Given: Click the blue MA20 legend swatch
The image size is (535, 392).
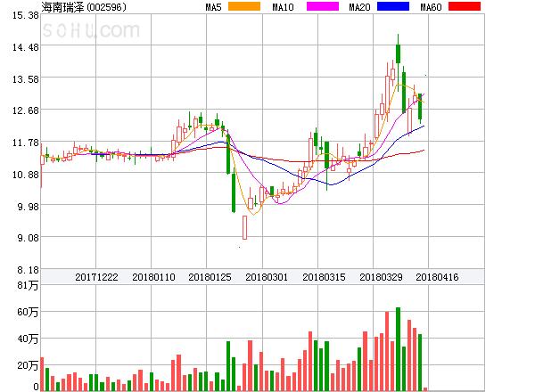Looking at the screenshot, I should (393, 6).
